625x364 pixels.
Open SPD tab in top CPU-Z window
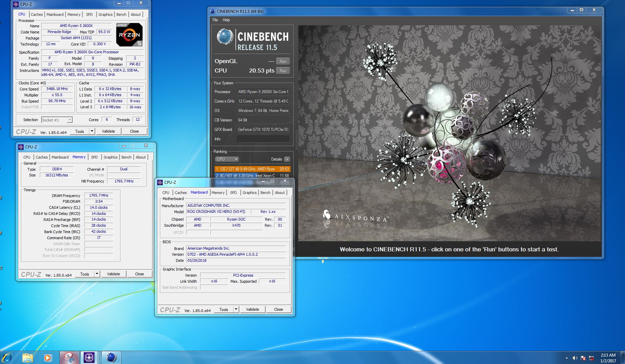(89, 15)
